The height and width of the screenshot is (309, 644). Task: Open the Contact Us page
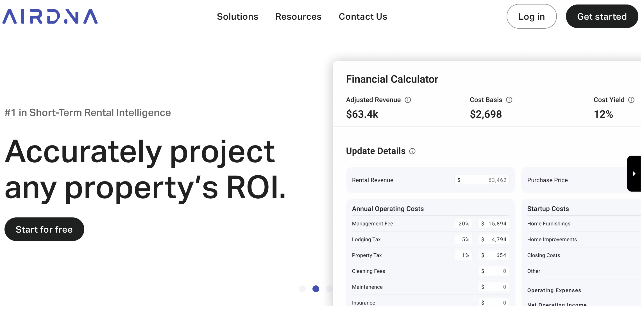363,17
